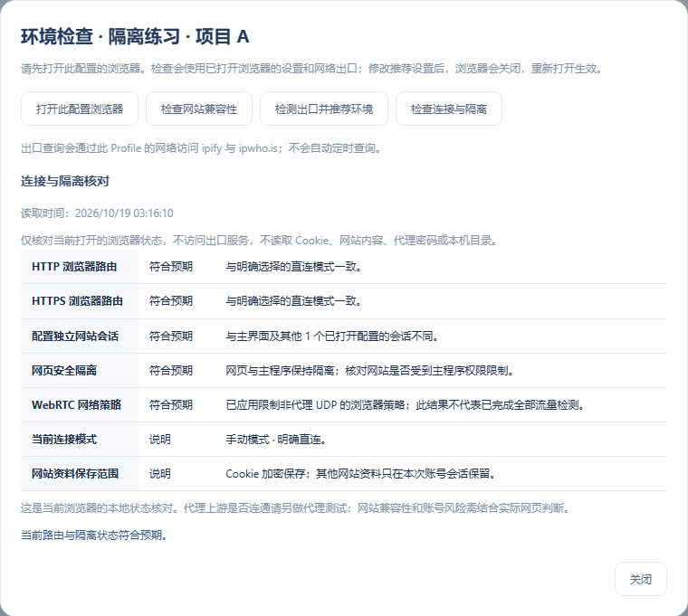Image resolution: width=688 pixels, height=616 pixels.
Task: Click the 当前连接模式 row label
Action: click(64, 440)
